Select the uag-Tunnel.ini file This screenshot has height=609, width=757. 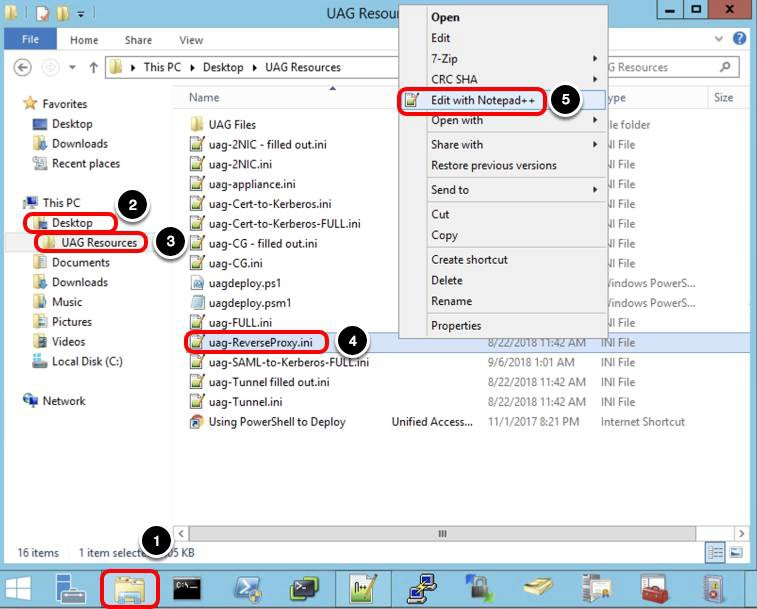(x=246, y=402)
